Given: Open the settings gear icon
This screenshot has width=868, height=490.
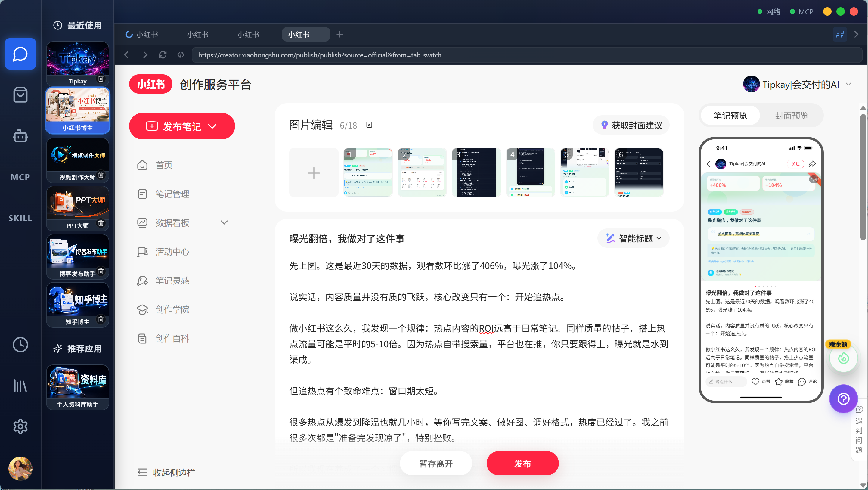Looking at the screenshot, I should point(20,427).
